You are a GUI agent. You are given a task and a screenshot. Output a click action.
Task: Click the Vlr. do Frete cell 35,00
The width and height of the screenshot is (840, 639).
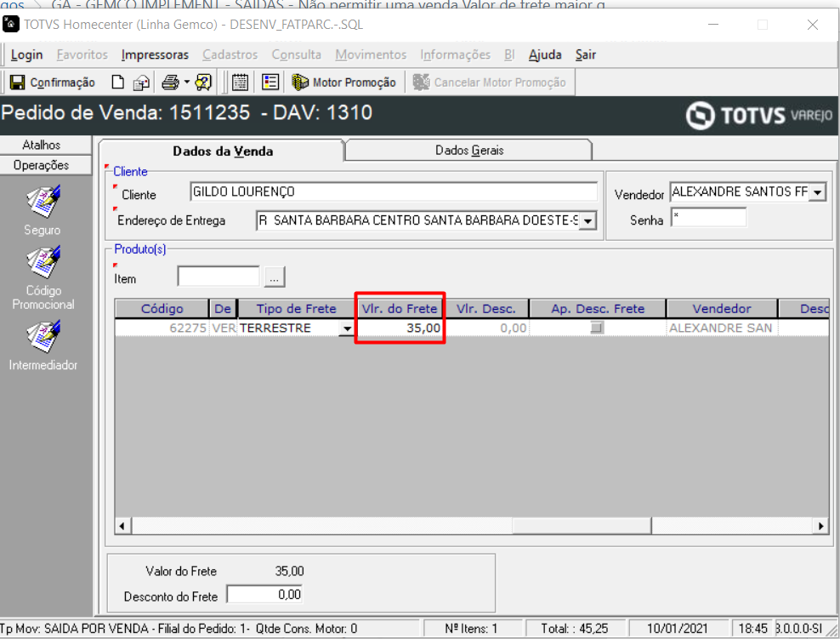[x=400, y=328]
